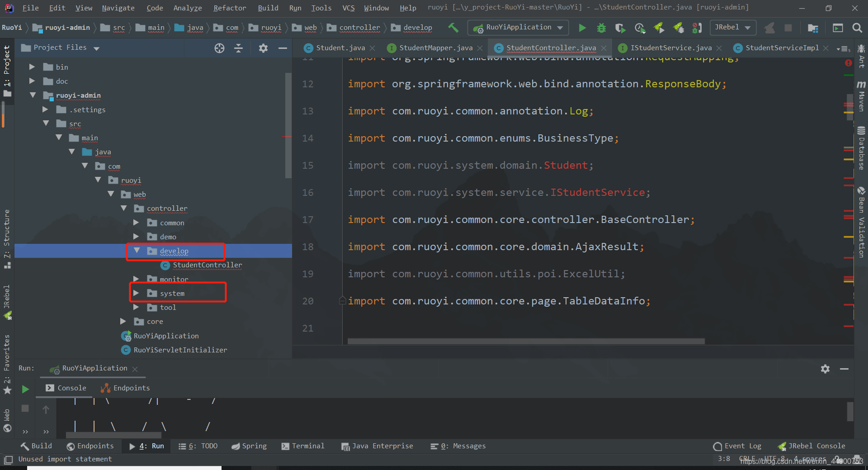Screen dimensions: 868x470
Task: Switch to IStudentService.java editor tab
Action: coord(670,48)
